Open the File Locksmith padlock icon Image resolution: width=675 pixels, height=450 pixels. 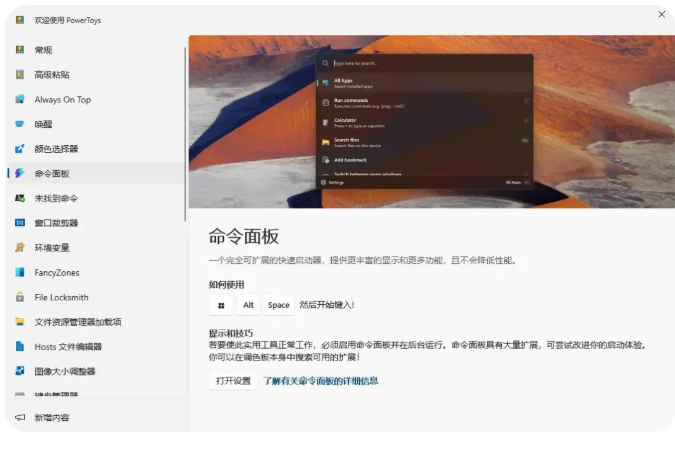tap(20, 297)
